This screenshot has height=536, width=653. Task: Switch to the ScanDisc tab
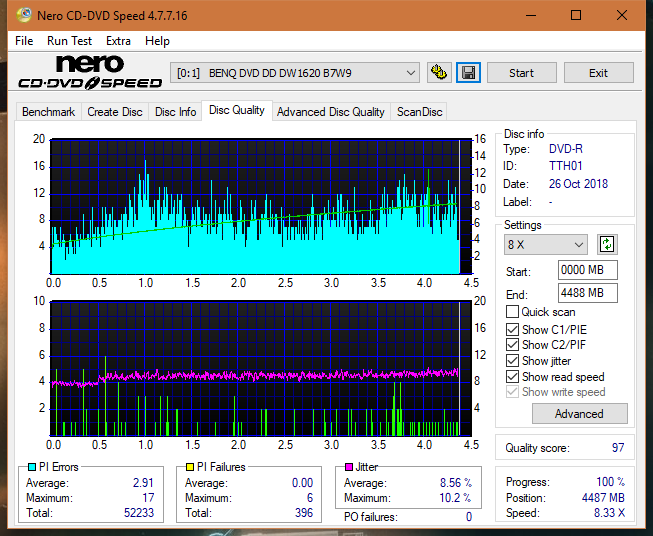(419, 112)
